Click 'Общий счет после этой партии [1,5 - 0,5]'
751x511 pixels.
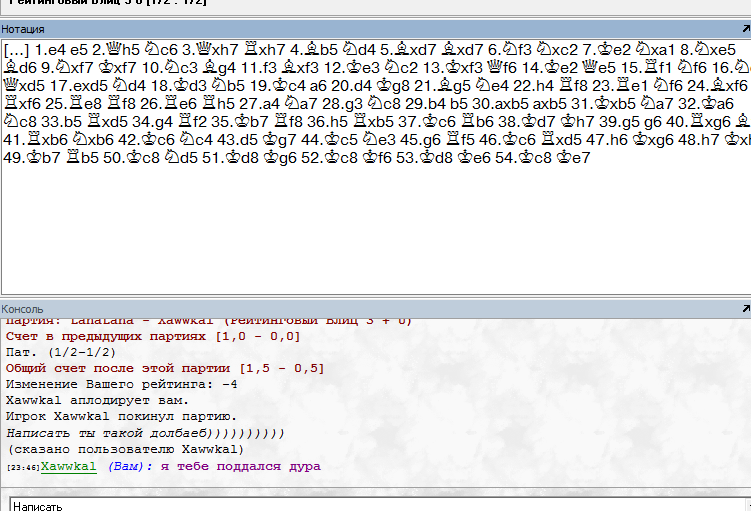coord(165,369)
